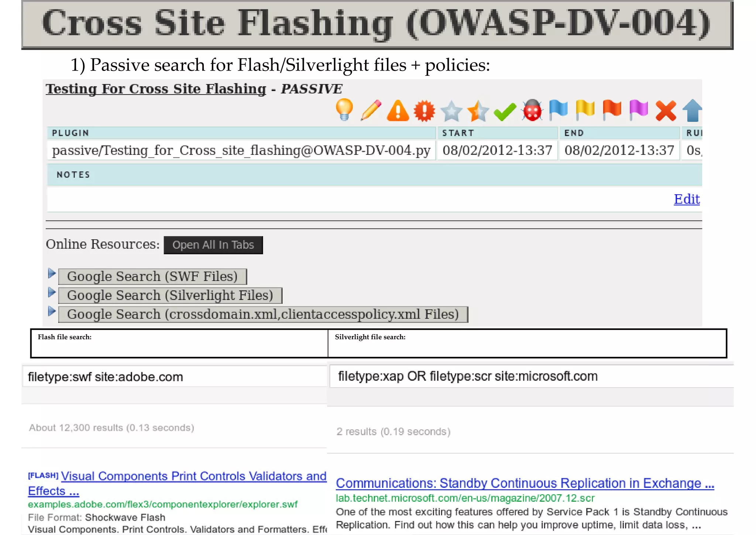Click the plugin path passive/Testing_for_Cross_site_flashing cell

pos(241,150)
